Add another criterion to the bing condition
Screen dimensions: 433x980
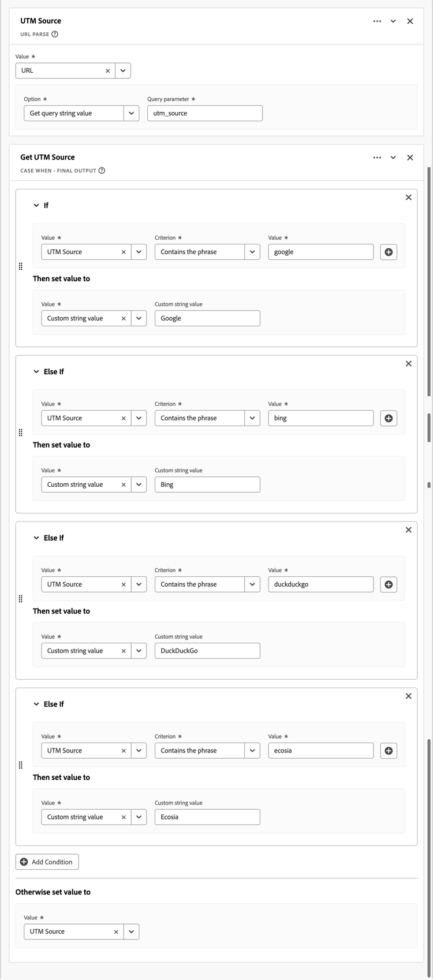389,418
